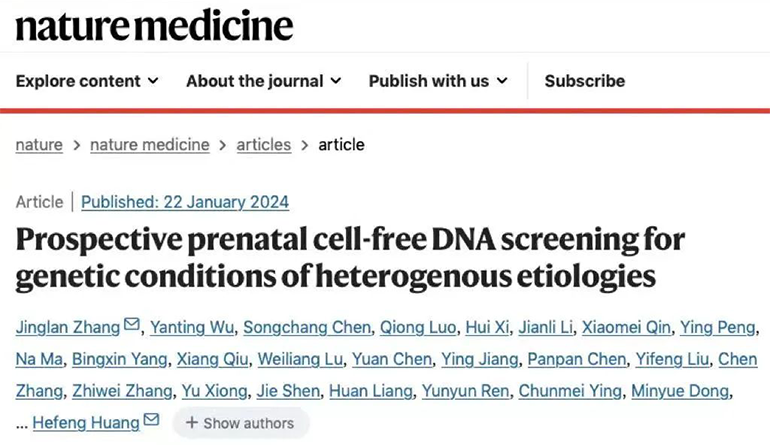Screen dimensions: 770x445
Task: Click the Published 22 January 2024 link
Action: 185,202
